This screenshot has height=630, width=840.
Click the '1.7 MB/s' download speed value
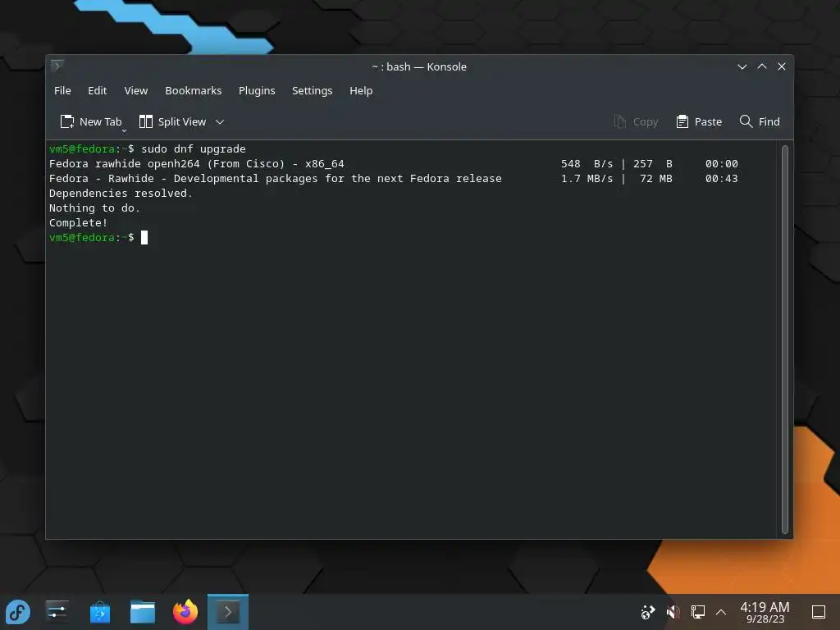click(x=587, y=178)
